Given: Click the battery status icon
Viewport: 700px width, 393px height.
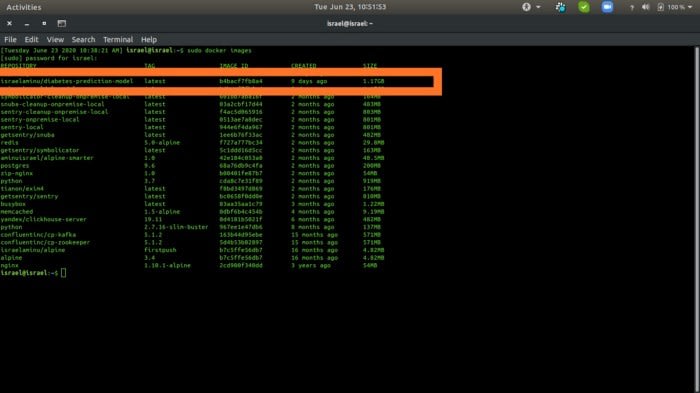Looking at the screenshot, I should (x=661, y=7).
